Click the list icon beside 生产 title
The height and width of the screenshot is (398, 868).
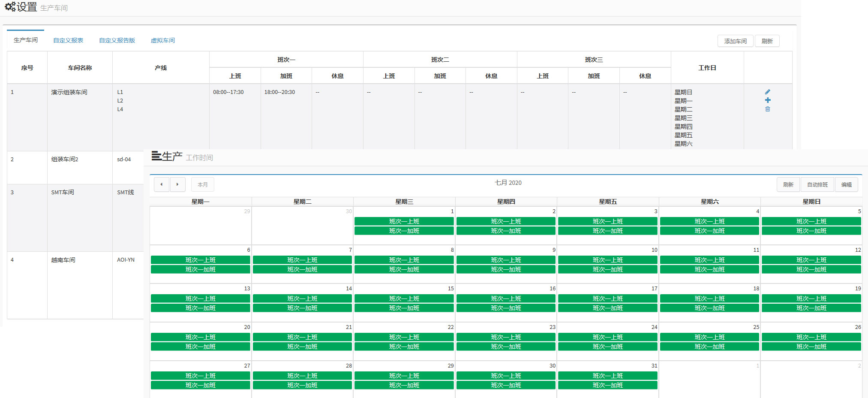156,156
